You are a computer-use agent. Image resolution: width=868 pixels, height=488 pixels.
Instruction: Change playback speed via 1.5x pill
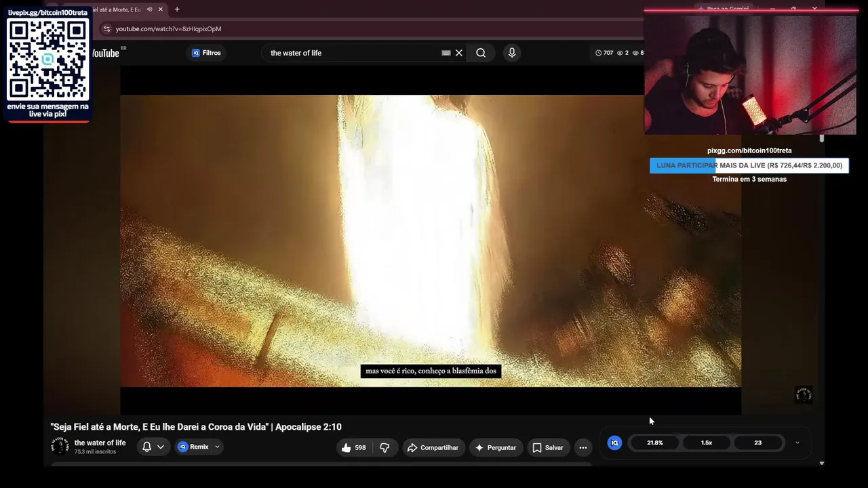707,443
